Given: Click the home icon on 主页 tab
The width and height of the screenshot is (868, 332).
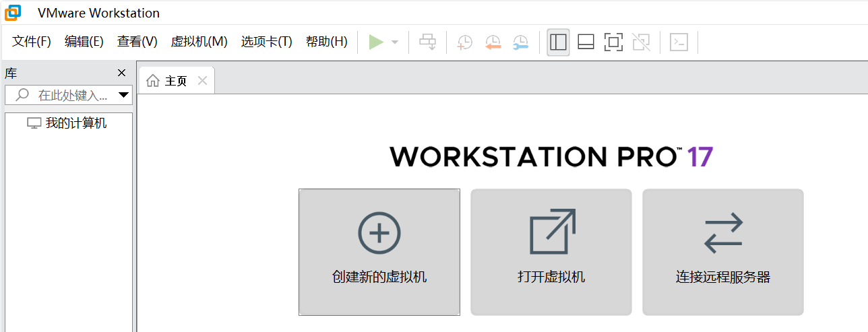Looking at the screenshot, I should pos(153,81).
